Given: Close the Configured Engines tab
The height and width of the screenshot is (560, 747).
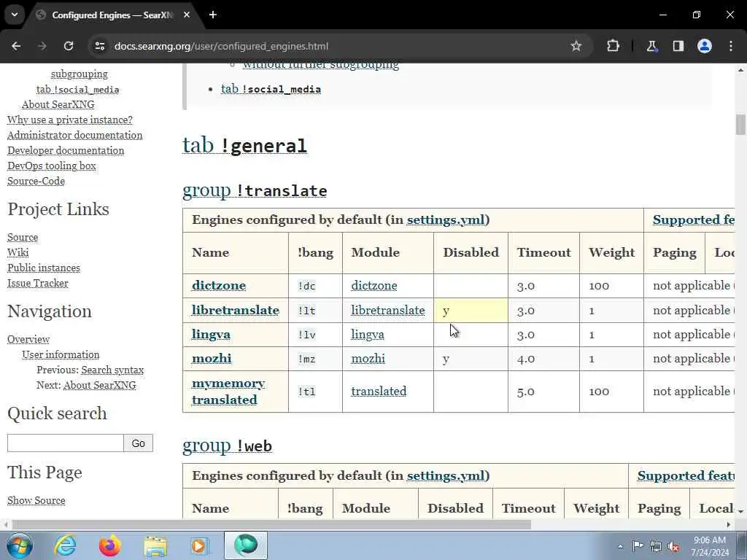Looking at the screenshot, I should 187,15.
